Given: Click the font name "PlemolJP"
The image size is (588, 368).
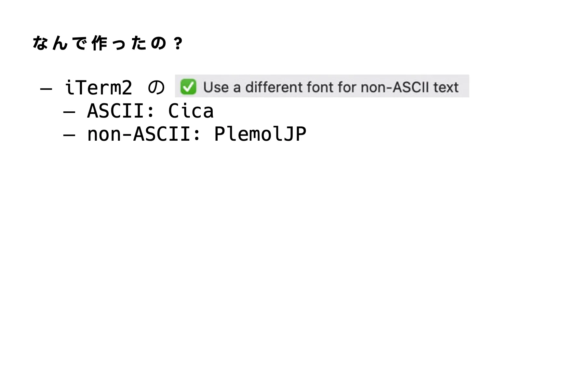Looking at the screenshot, I should [260, 134].
